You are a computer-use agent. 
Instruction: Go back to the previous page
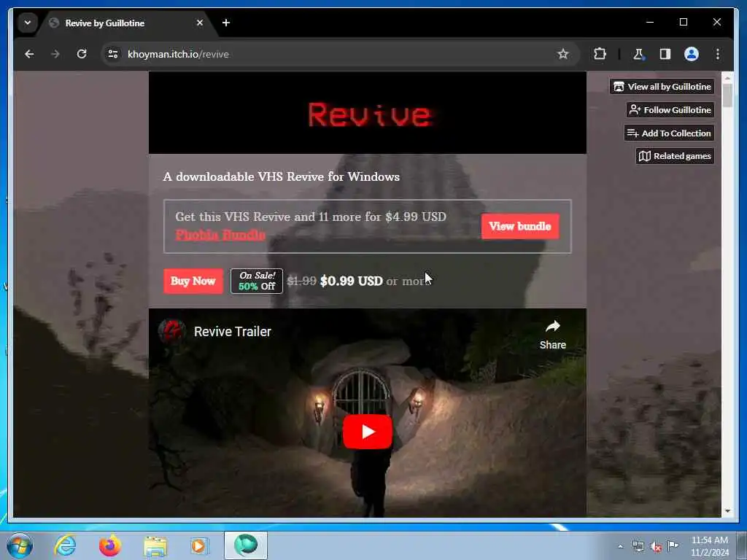(29, 54)
